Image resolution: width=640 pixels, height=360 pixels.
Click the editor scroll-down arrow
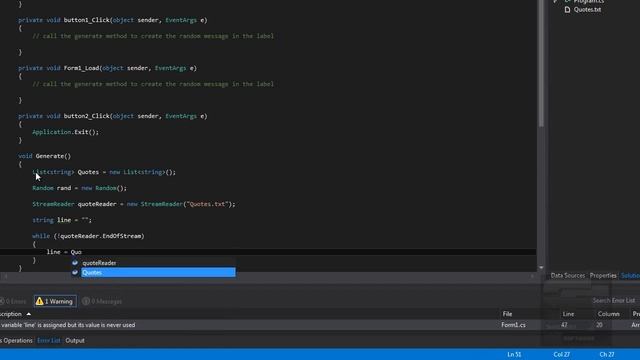coord(541,268)
